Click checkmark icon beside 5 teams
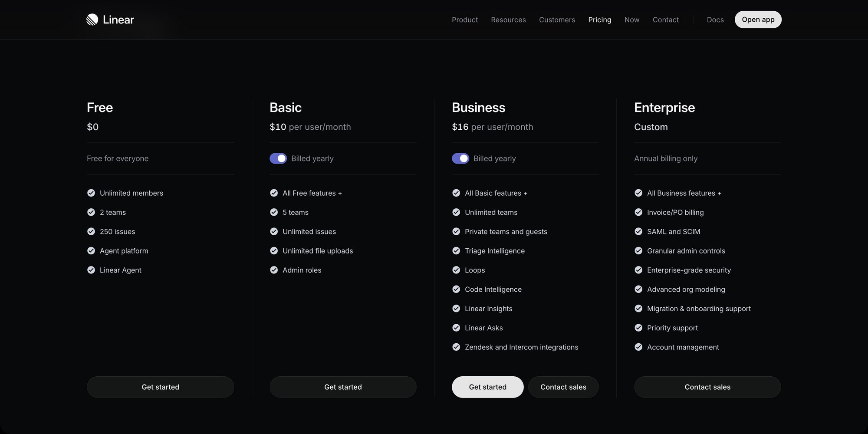868x434 pixels. tap(274, 212)
